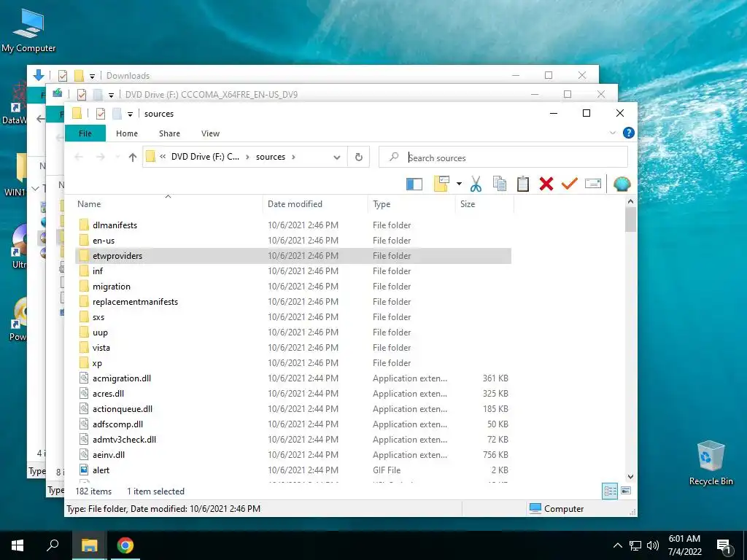Expand the ribbon with the chevron
747x560 pixels.
(613, 133)
